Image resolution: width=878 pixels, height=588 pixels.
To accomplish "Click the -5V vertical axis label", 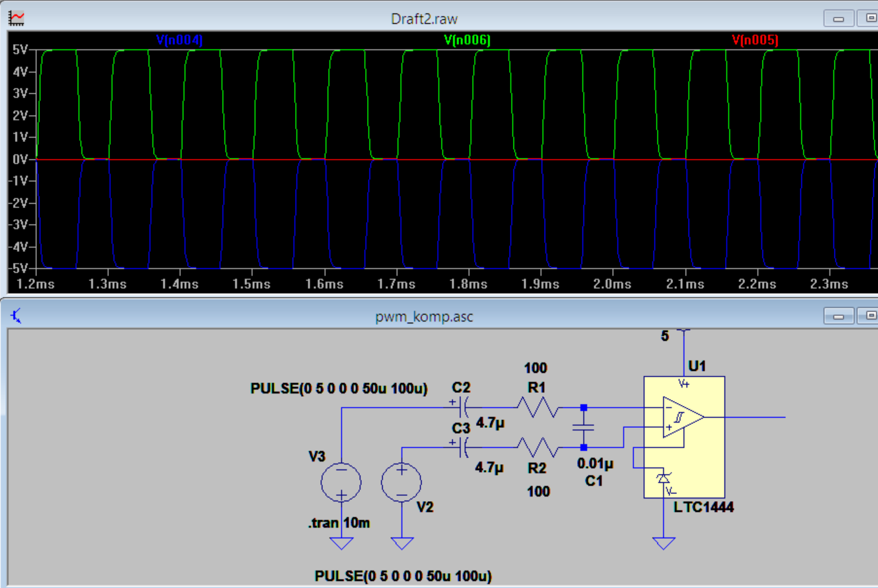I will tap(18, 268).
